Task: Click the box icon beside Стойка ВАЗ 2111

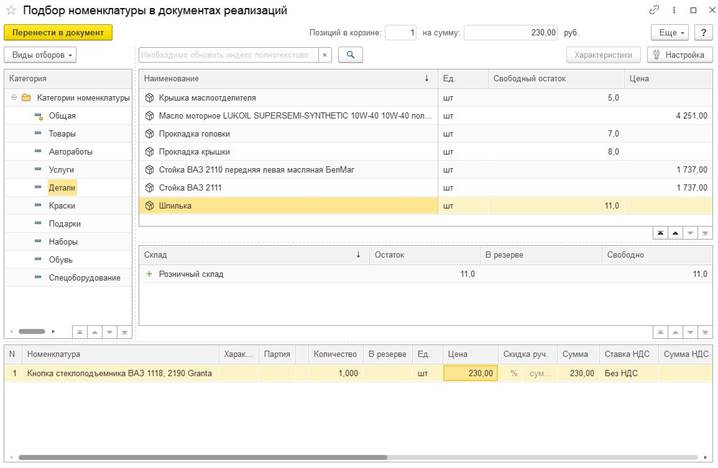Action: (149, 188)
